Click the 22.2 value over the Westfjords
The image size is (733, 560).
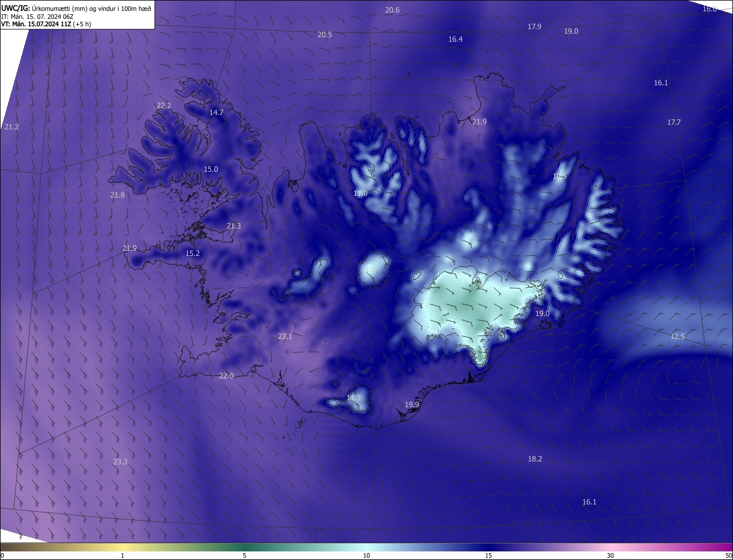(164, 106)
